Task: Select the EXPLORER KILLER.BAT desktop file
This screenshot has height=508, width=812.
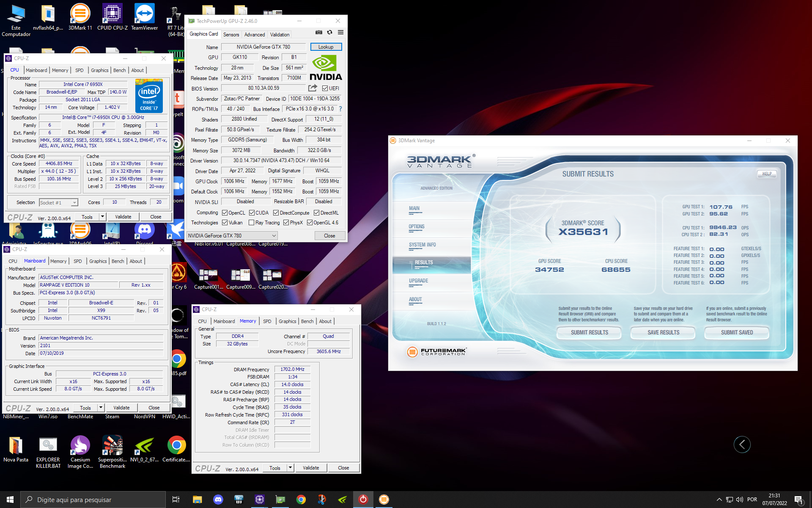Action: [48, 451]
